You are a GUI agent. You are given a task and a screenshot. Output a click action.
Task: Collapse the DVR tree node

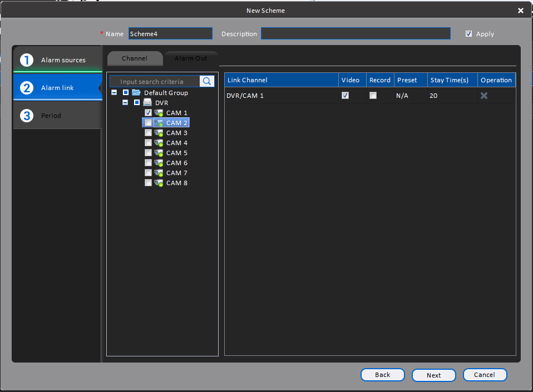pos(125,102)
